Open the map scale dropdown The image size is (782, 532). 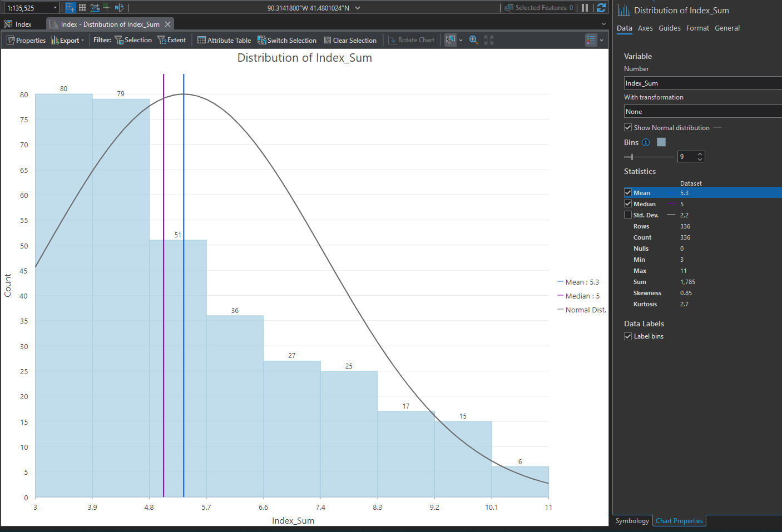pos(55,8)
